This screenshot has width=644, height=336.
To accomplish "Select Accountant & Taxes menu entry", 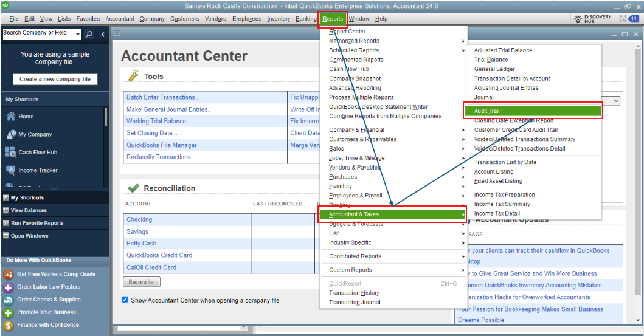I will point(392,214).
